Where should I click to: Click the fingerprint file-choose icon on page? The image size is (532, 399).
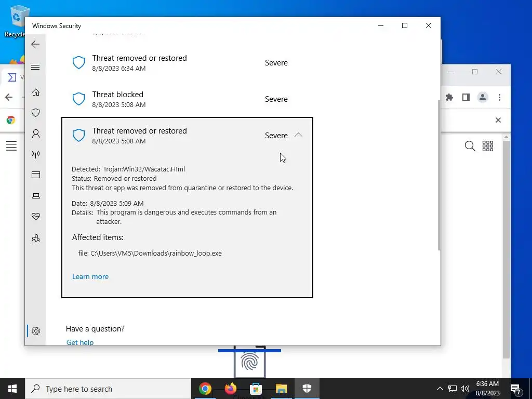click(x=250, y=362)
